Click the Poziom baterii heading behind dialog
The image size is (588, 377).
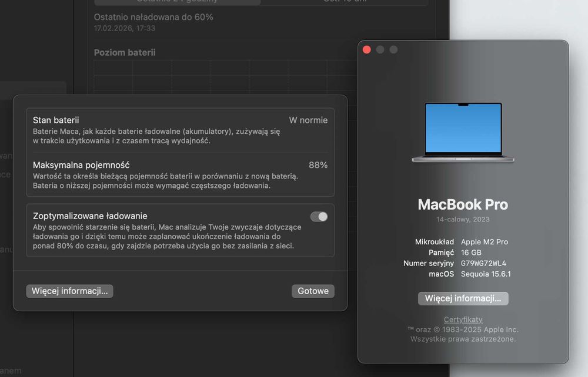[x=125, y=52]
